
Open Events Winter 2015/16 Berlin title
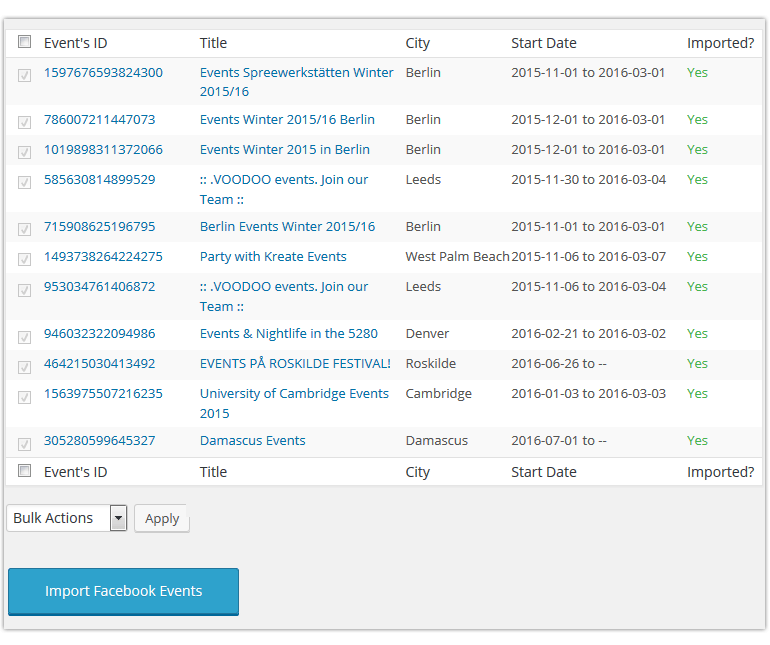287,119
